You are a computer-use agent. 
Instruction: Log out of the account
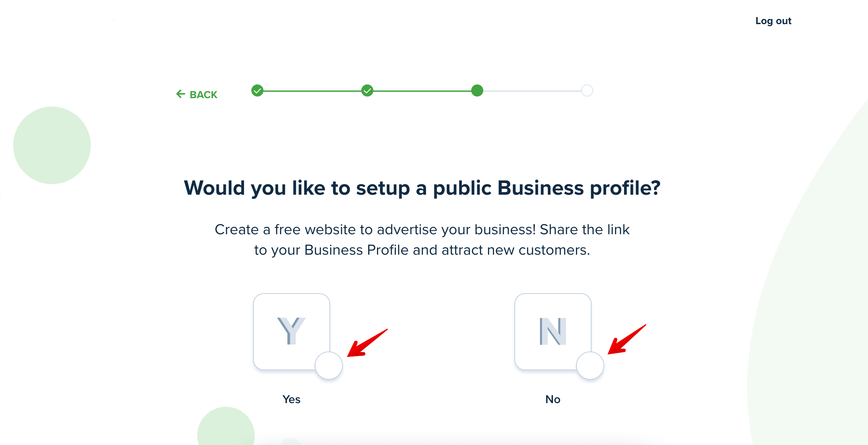coord(773,21)
